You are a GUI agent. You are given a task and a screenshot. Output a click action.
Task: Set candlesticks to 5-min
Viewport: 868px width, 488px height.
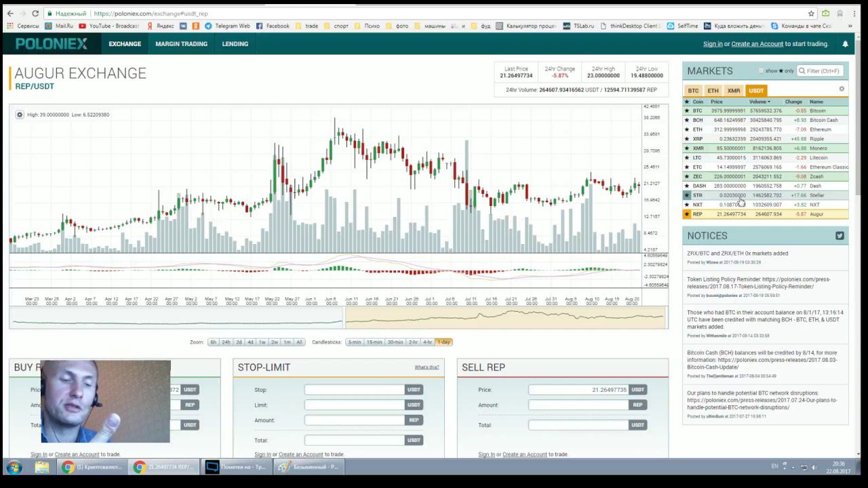(355, 342)
